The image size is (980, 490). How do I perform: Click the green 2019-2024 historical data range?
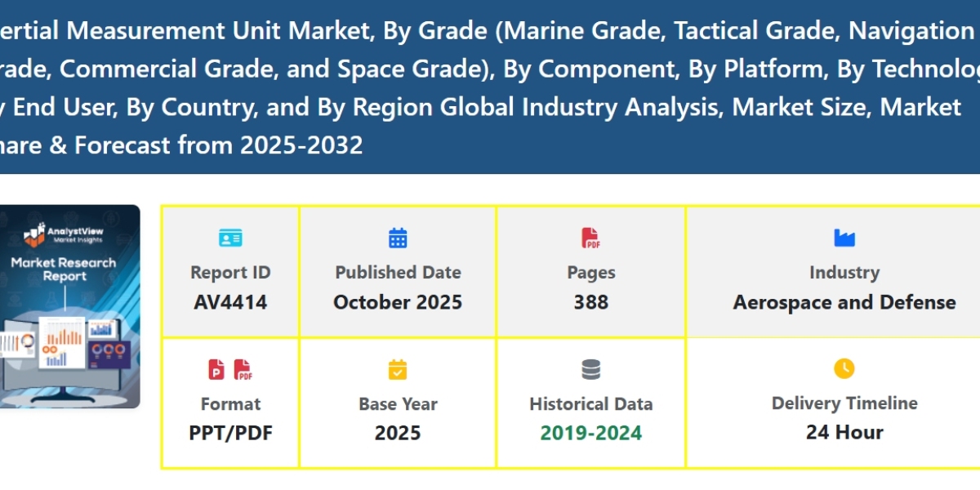click(590, 433)
